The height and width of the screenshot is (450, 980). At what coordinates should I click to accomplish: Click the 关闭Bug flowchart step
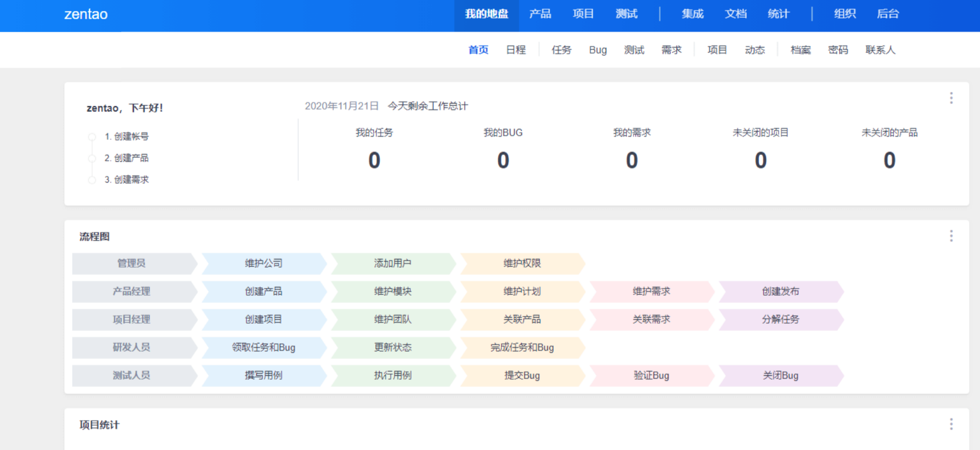(x=780, y=375)
